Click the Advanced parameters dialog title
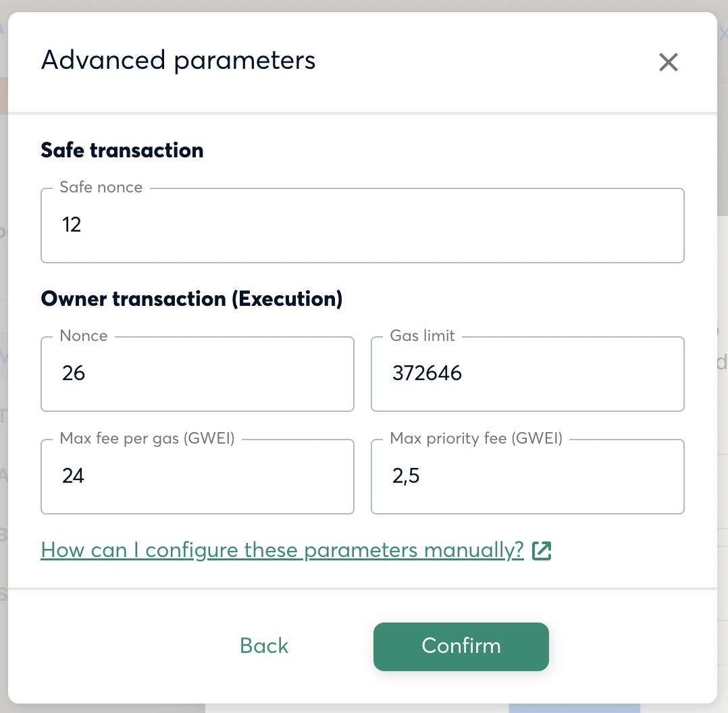The image size is (728, 713). click(x=178, y=60)
